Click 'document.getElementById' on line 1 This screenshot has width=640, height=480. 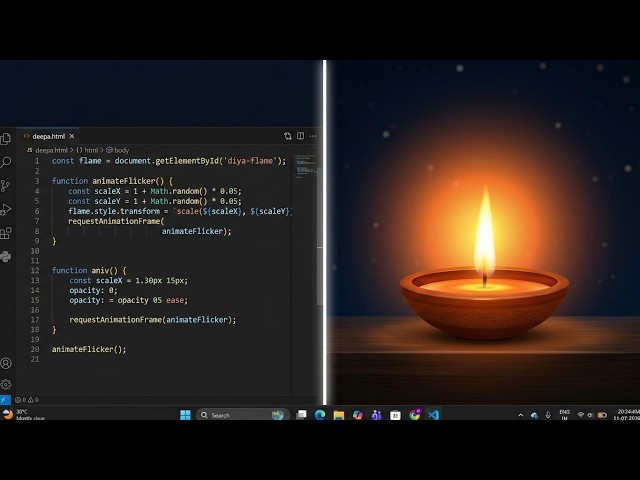pyautogui.click(x=167, y=161)
